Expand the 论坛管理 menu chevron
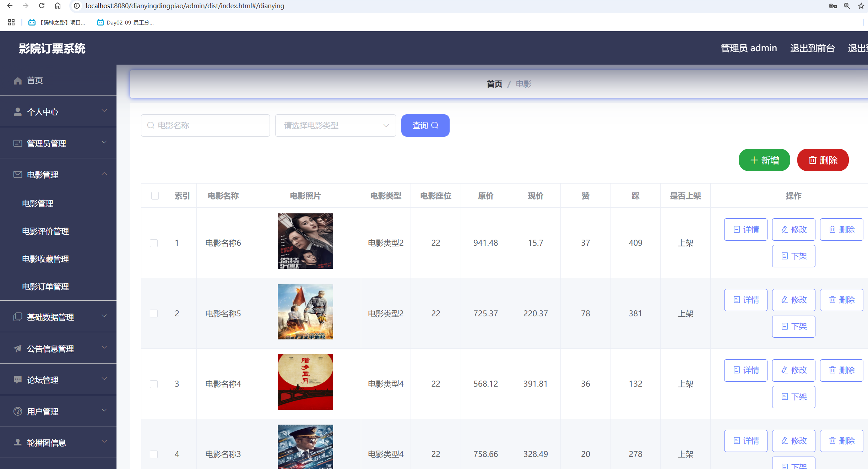 [x=104, y=379]
